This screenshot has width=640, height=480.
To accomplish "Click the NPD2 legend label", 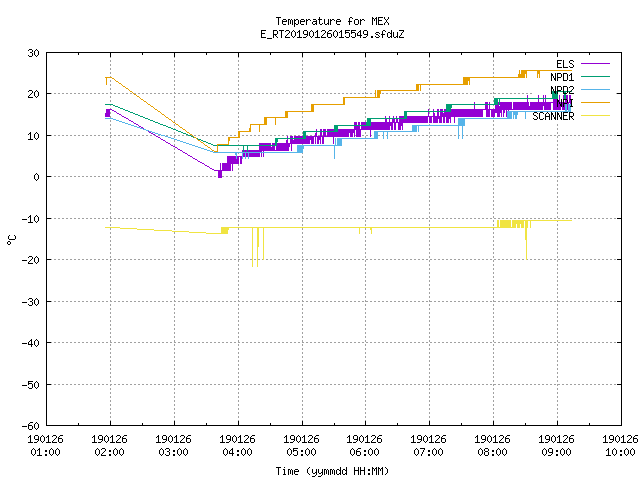I will click(562, 90).
